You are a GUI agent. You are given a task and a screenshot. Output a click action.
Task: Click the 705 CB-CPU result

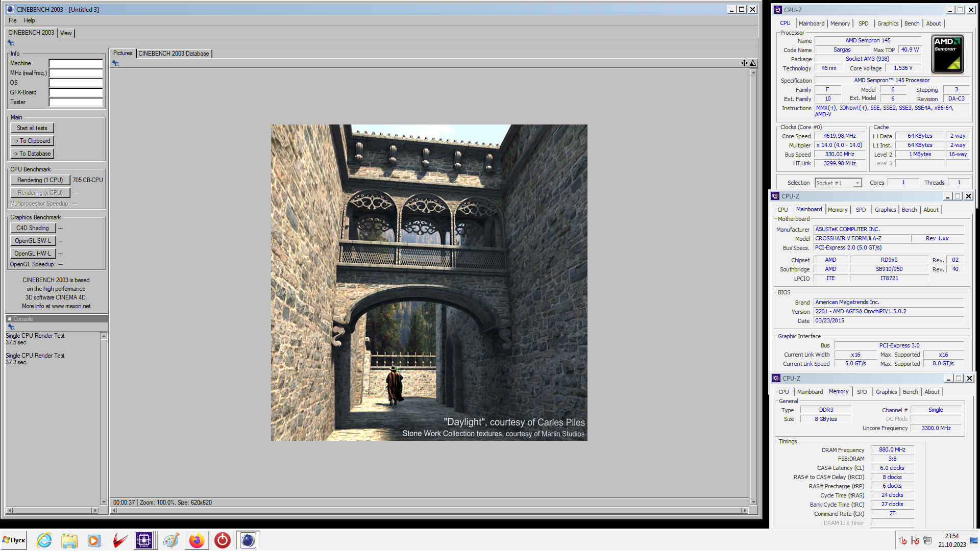[x=88, y=180]
